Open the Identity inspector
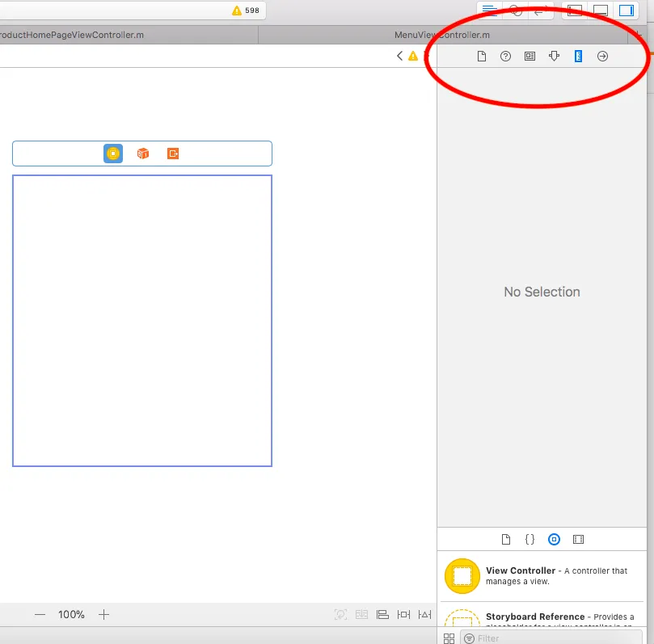 [530, 57]
